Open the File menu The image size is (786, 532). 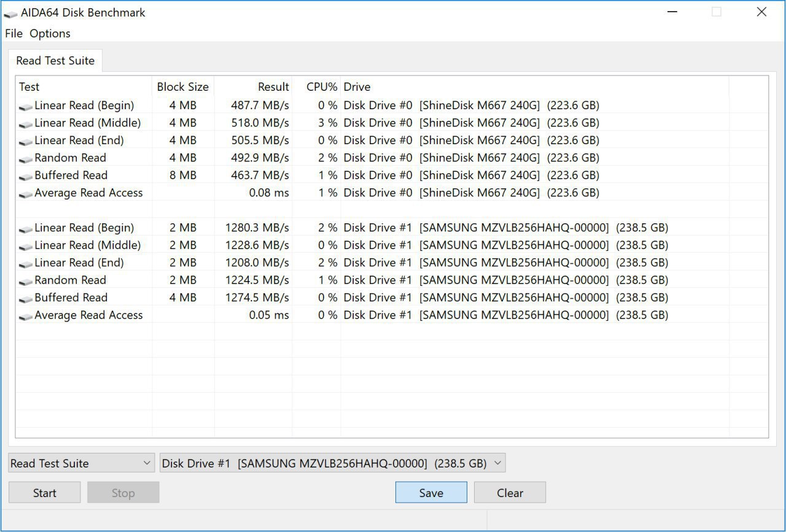tap(14, 33)
